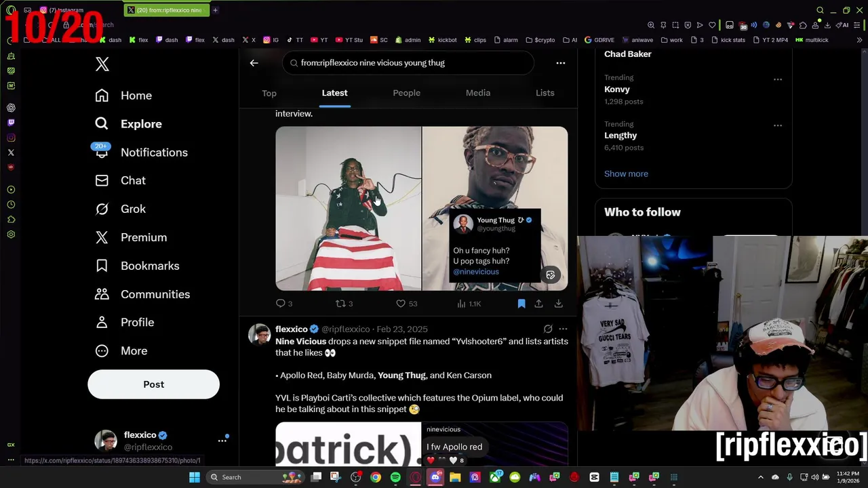Switch to the Media tab
868x488 pixels.
point(478,93)
